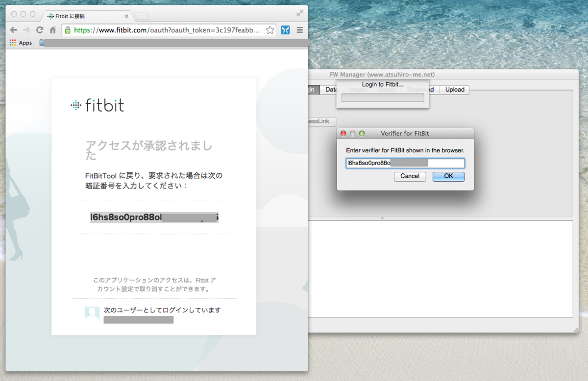This screenshot has height=381, width=588.
Task: Cancel the Verifier for FitBit dialog
Action: (410, 176)
